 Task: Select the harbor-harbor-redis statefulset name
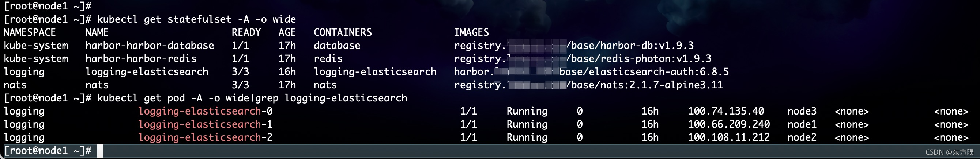pos(141,58)
